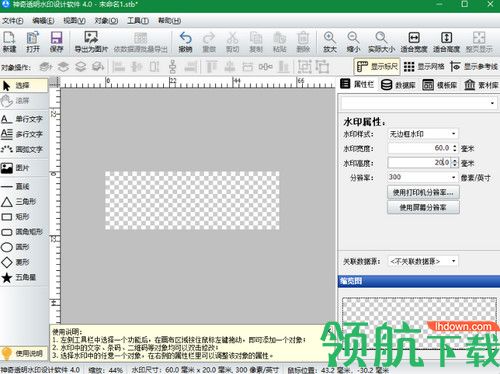Image resolution: width=500 pixels, height=374 pixels.
Task: Select the 圆角矩形 rounded rectangle tool
Action: 24,232
